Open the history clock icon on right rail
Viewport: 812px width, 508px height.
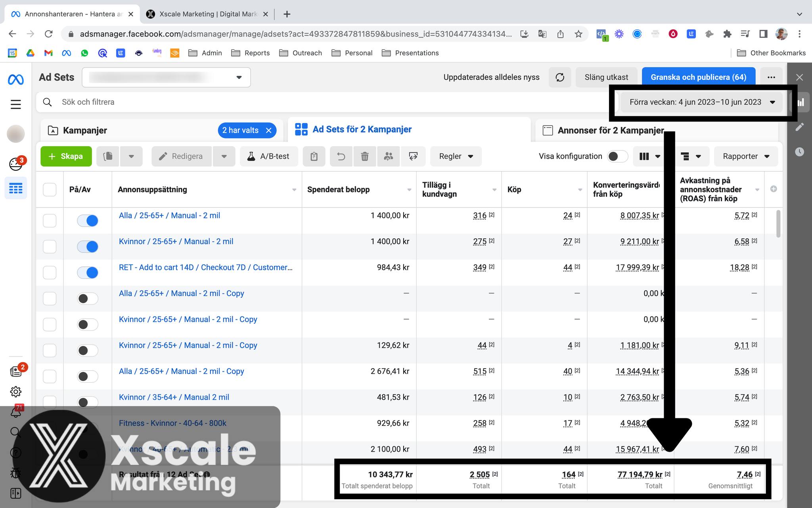(x=800, y=152)
